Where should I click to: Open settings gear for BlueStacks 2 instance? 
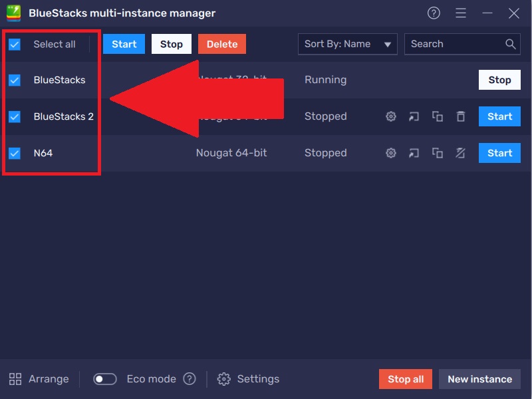[391, 116]
